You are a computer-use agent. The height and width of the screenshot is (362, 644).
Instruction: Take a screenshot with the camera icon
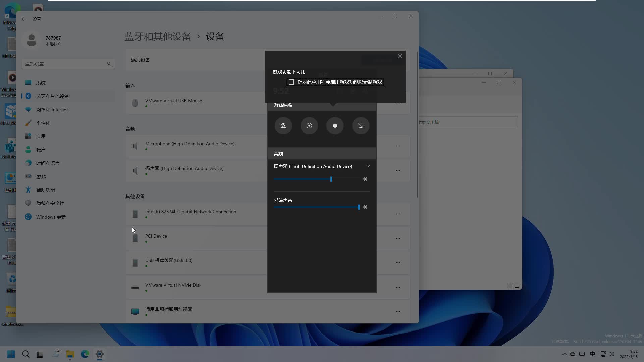tap(283, 126)
